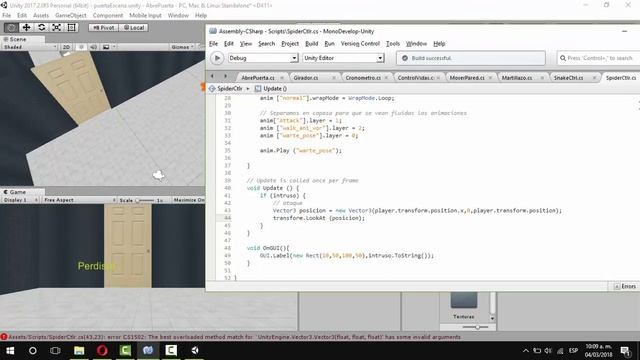Select the Move tool in Unity toolbar

point(27,27)
